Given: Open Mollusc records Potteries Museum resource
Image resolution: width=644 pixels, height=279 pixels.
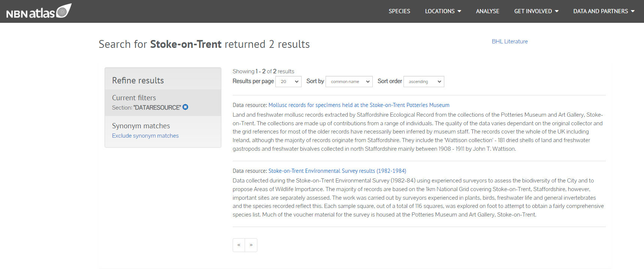Looking at the screenshot, I should [359, 105].
